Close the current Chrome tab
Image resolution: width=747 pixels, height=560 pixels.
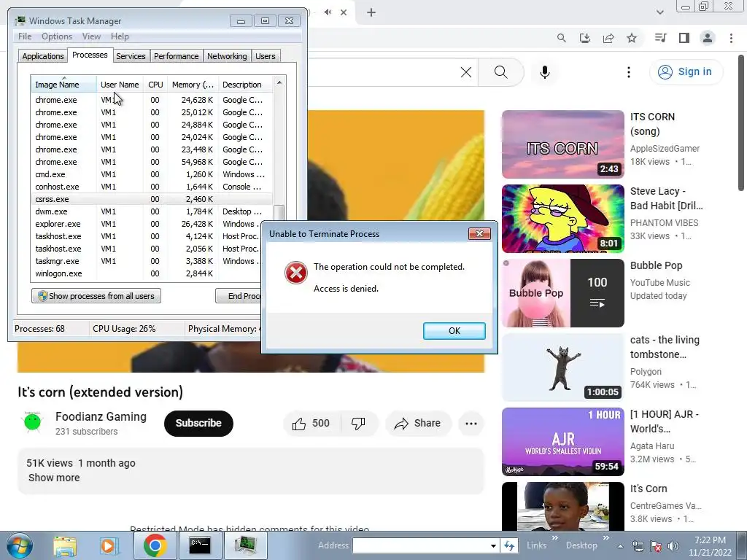pos(344,12)
